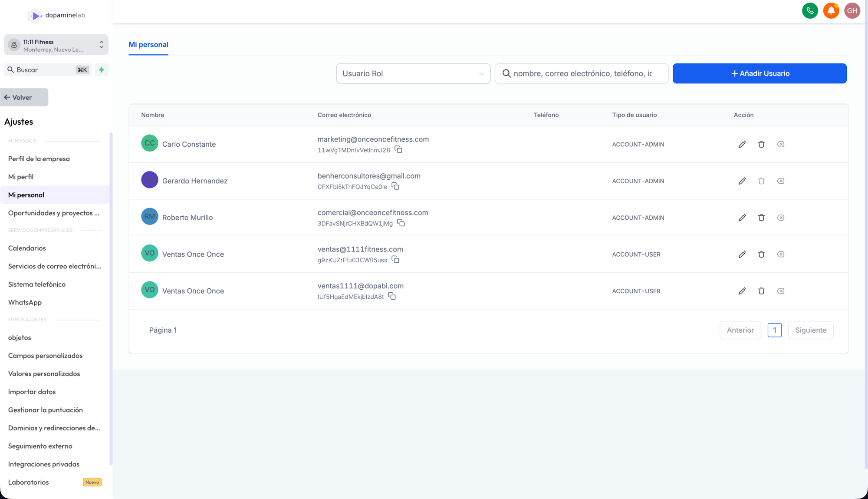Click Añadir Usuario button
The image size is (868, 499).
tap(759, 73)
